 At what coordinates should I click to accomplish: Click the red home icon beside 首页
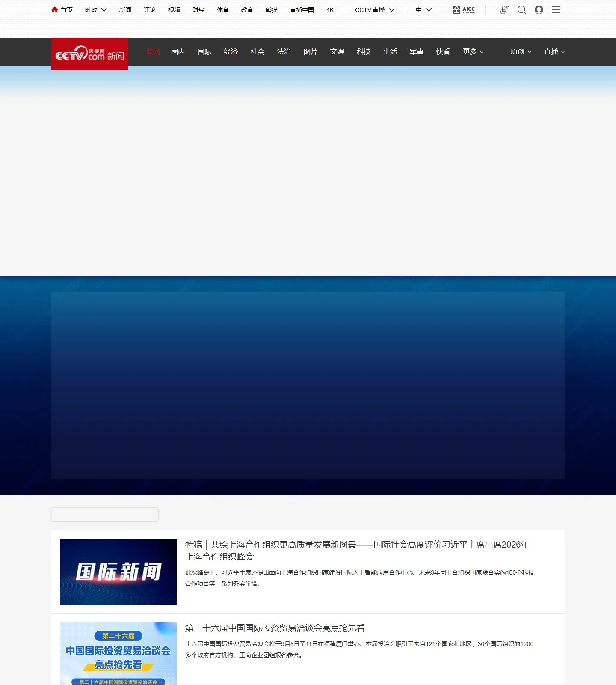coord(55,9)
